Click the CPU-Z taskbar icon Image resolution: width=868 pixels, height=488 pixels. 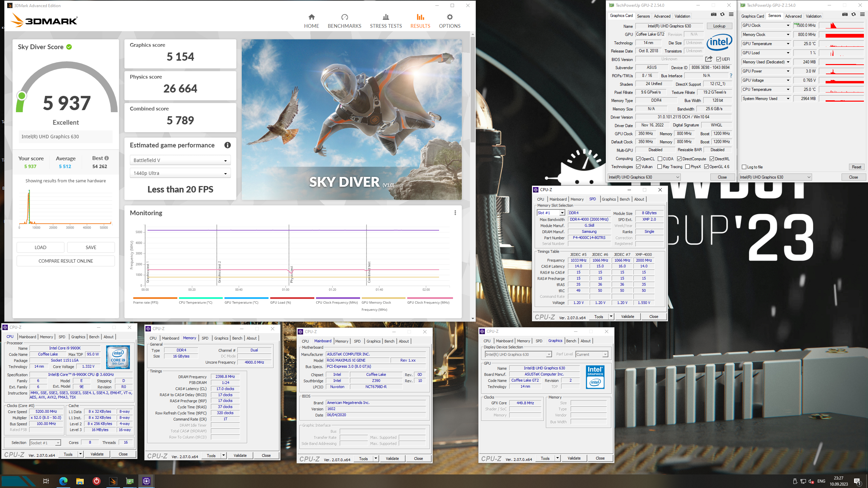146,481
